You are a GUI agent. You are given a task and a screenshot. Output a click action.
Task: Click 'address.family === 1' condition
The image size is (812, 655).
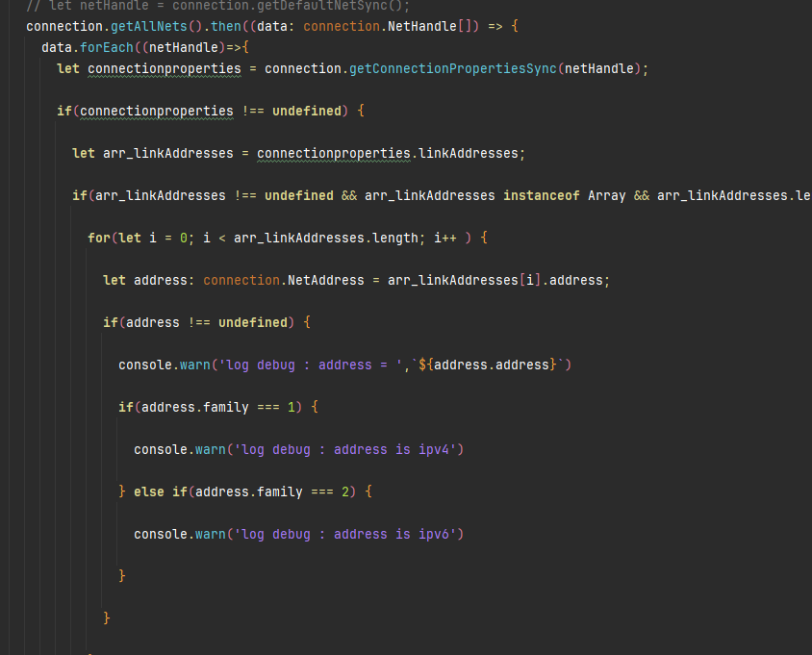[218, 408]
